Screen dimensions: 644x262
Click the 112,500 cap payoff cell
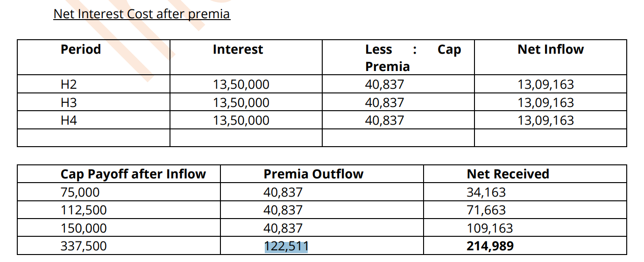click(x=84, y=210)
